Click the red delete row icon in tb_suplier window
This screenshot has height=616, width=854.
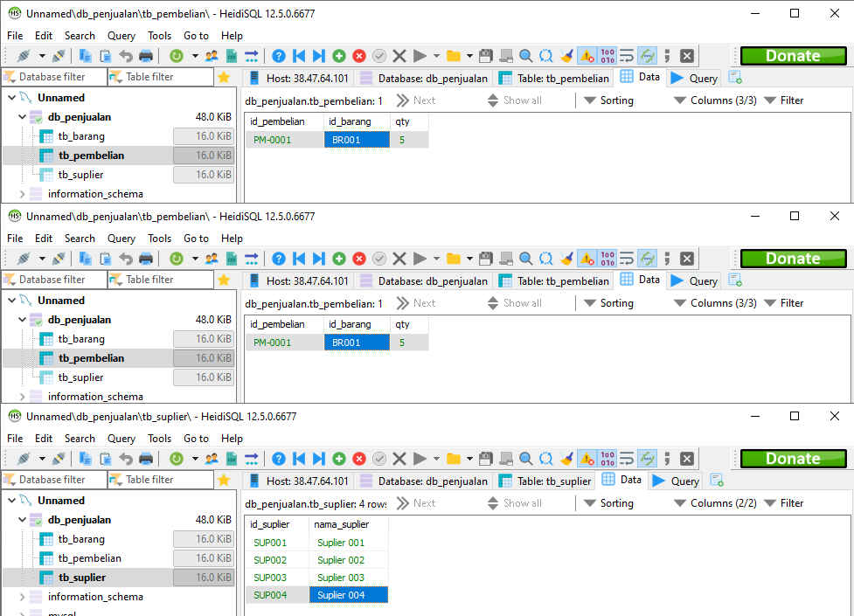coord(359,459)
